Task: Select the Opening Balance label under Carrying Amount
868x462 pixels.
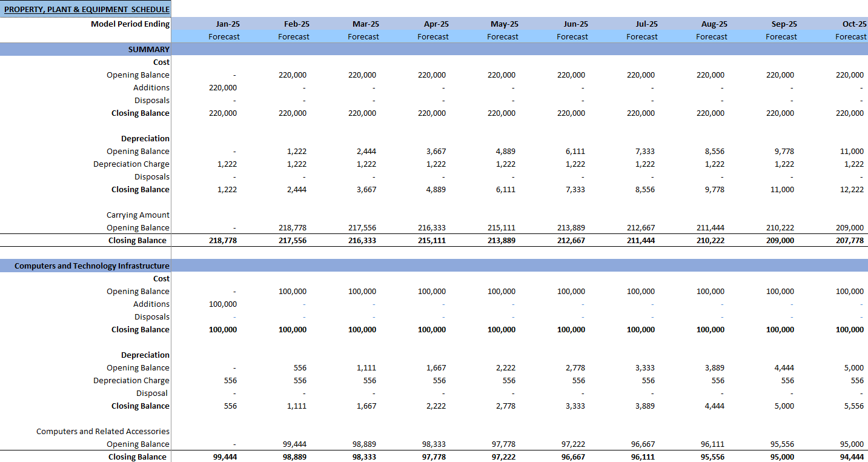Action: click(141, 227)
